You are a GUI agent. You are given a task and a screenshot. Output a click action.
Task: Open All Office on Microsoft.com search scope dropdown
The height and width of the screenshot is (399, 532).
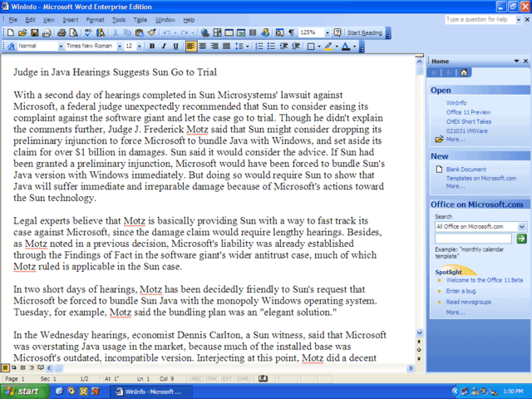point(522,226)
